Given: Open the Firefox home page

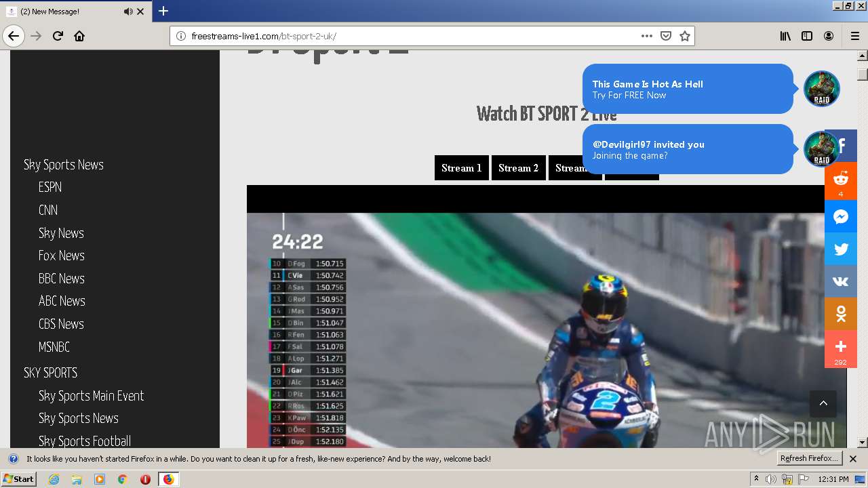Looking at the screenshot, I should coord(79,36).
